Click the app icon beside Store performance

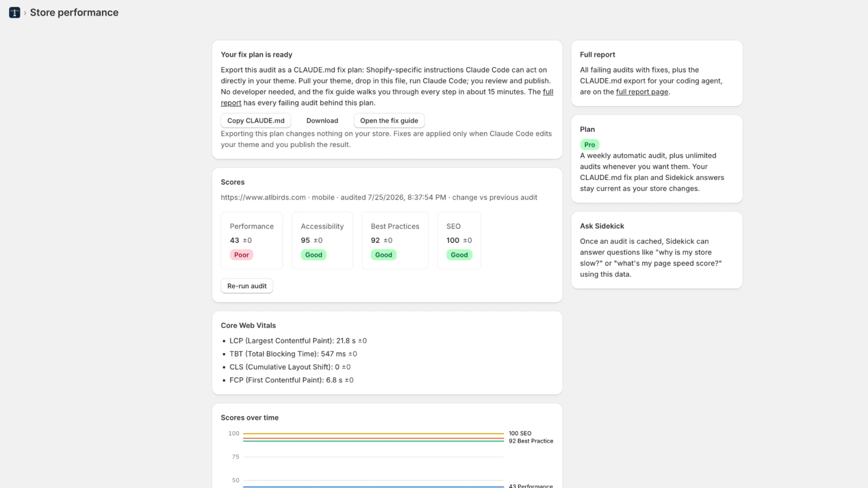pyautogui.click(x=15, y=12)
